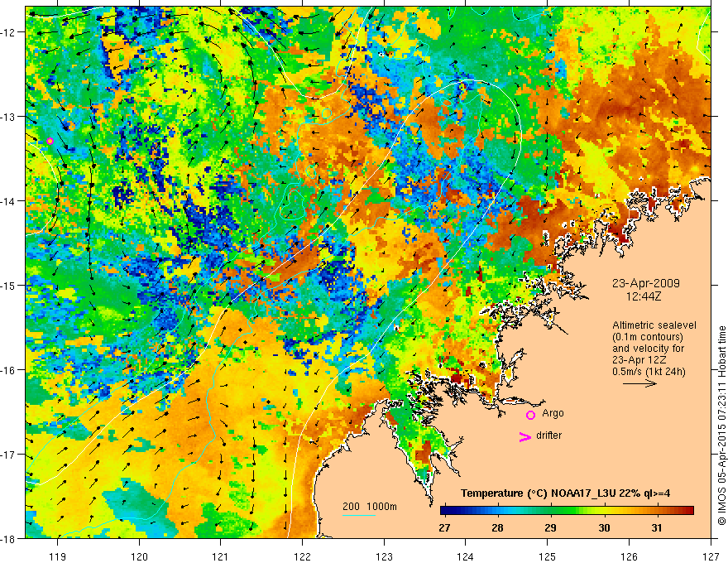Click the 'and velocity for' caption line

click(648, 349)
